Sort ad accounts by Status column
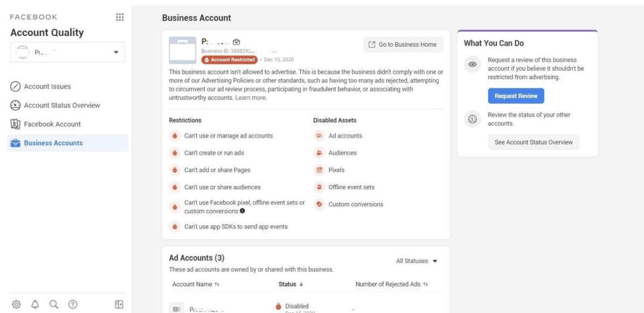The image size is (644, 313). 291,284
